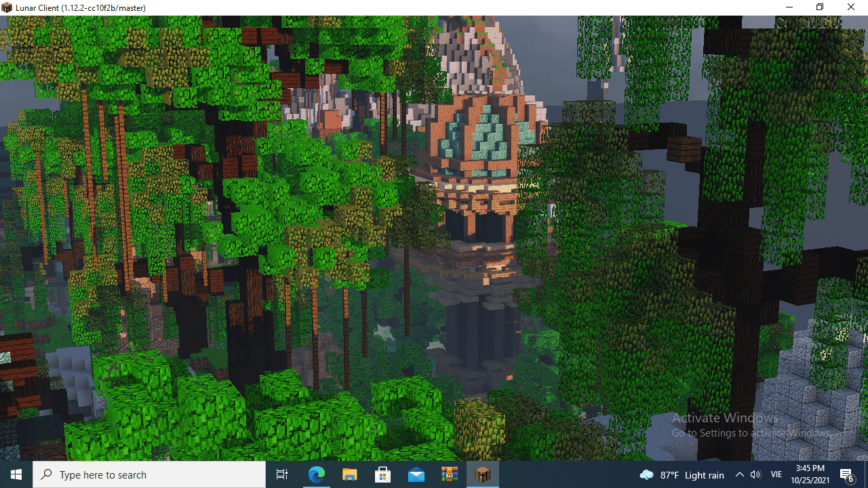The width and height of the screenshot is (868, 488).
Task: Open File Explorer from the taskbar
Action: pos(350,474)
